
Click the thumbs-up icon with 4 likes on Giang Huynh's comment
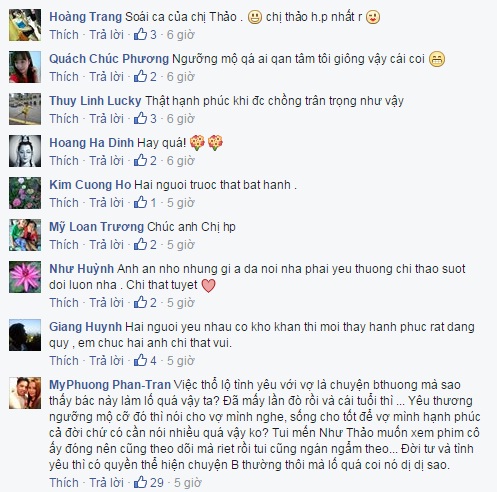click(x=140, y=360)
